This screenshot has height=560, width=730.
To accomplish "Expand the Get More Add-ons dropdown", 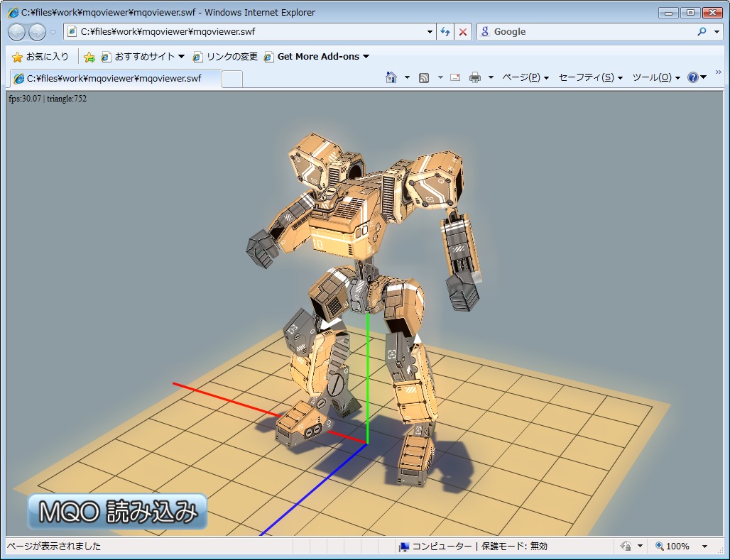I will pos(366,57).
